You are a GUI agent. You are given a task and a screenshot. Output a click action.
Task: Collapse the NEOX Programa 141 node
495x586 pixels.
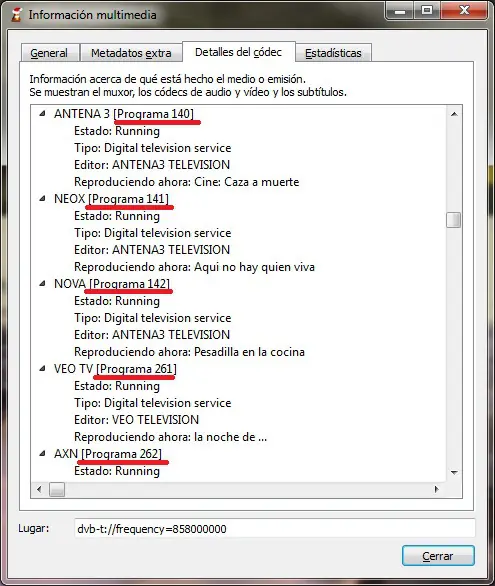43,198
